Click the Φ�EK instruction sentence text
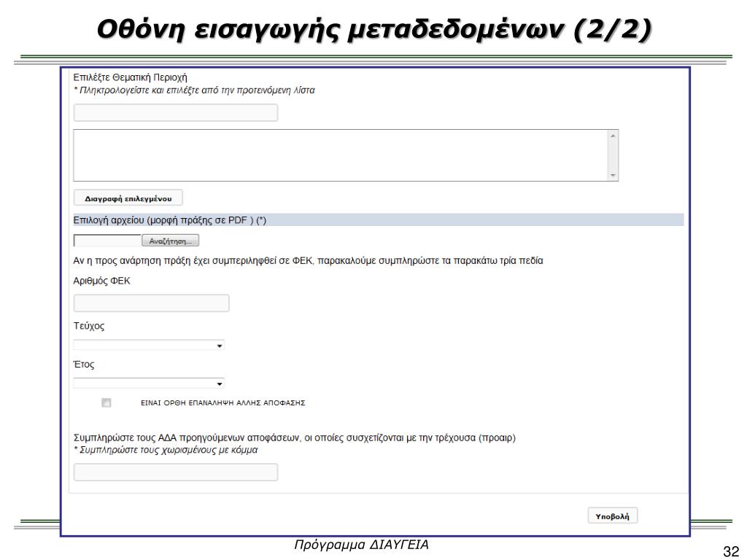The height and width of the screenshot is (560, 747). pos(308,261)
